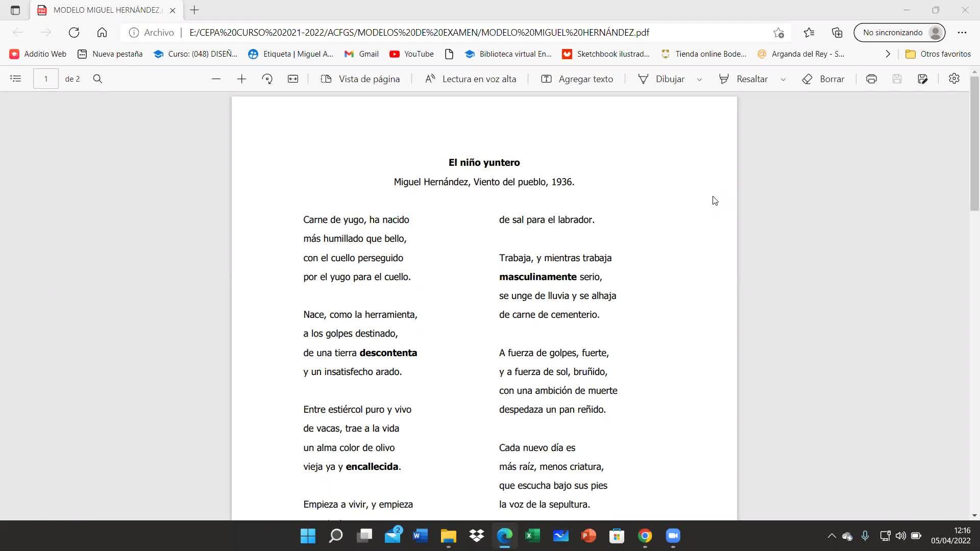Expand the Dibujar options dropdown arrow
This screenshot has width=980, height=551.
[699, 79]
